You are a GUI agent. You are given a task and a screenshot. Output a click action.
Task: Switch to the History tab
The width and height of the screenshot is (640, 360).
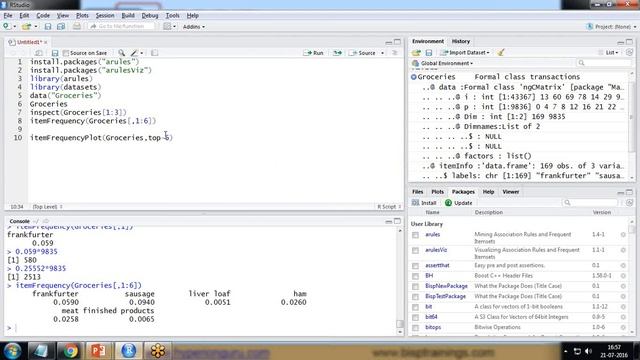(x=461, y=41)
